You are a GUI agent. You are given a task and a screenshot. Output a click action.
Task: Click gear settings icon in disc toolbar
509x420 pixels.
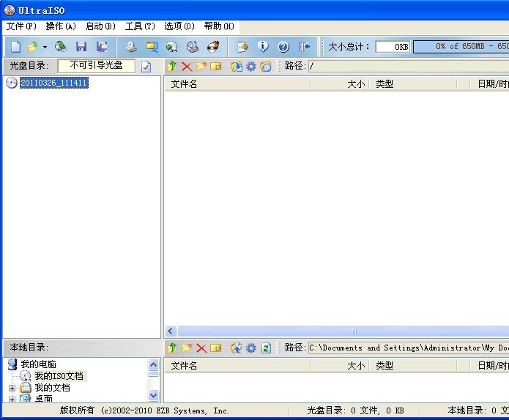pos(251,67)
